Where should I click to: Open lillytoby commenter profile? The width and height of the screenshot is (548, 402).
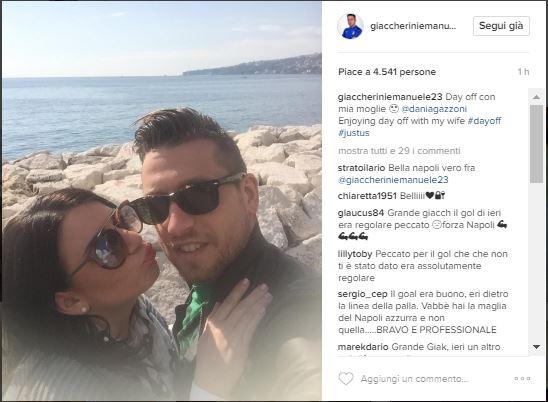355,254
